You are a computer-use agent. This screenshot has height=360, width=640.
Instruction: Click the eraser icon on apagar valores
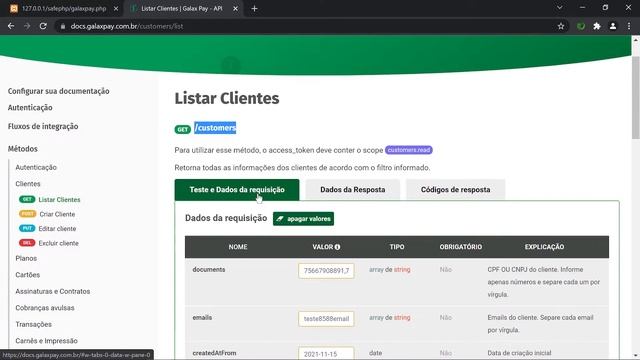click(x=280, y=219)
